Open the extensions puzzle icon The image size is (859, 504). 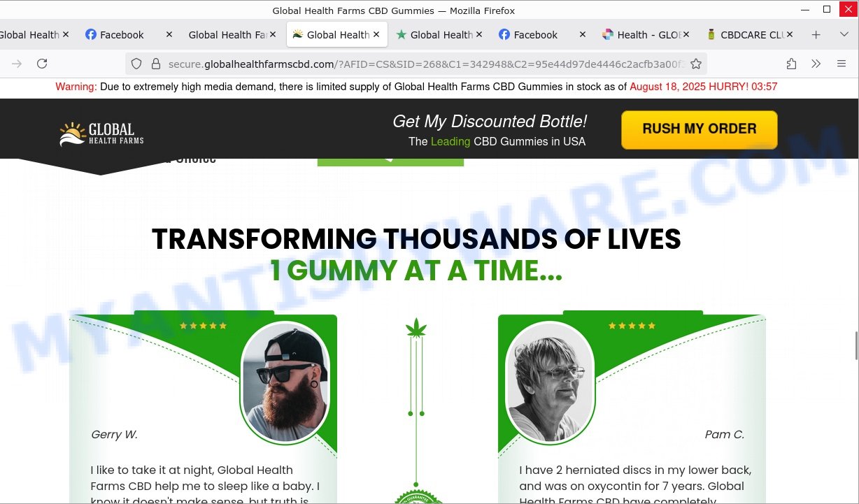coord(791,64)
